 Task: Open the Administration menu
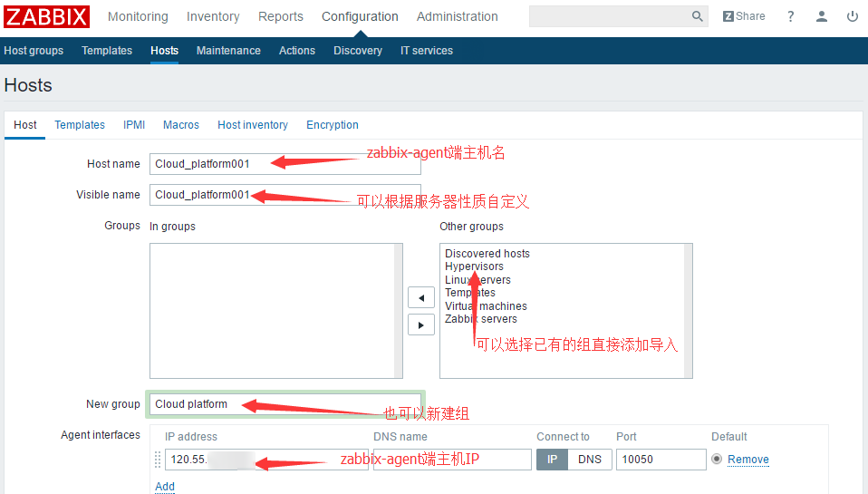pos(458,16)
